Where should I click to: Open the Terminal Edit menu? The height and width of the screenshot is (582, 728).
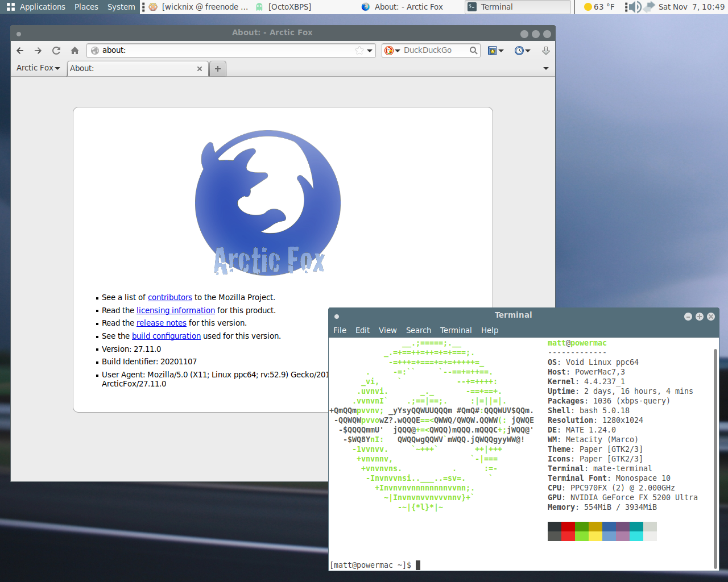point(362,330)
